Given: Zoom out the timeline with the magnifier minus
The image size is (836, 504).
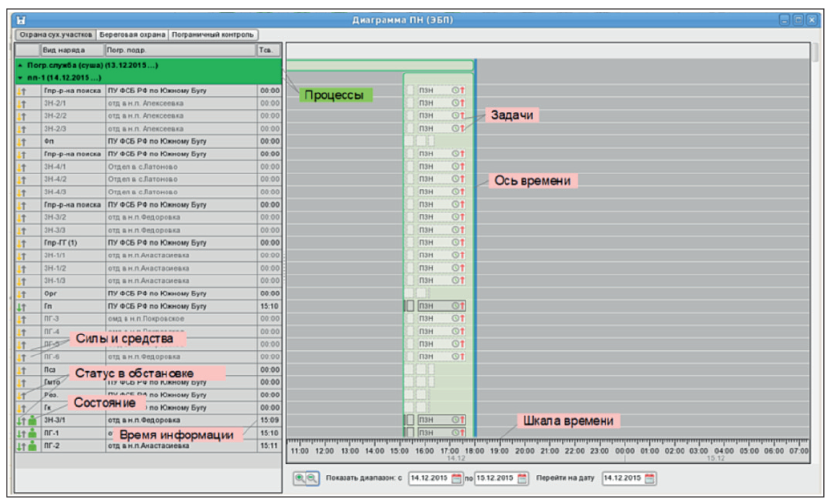Looking at the screenshot, I should click(312, 478).
